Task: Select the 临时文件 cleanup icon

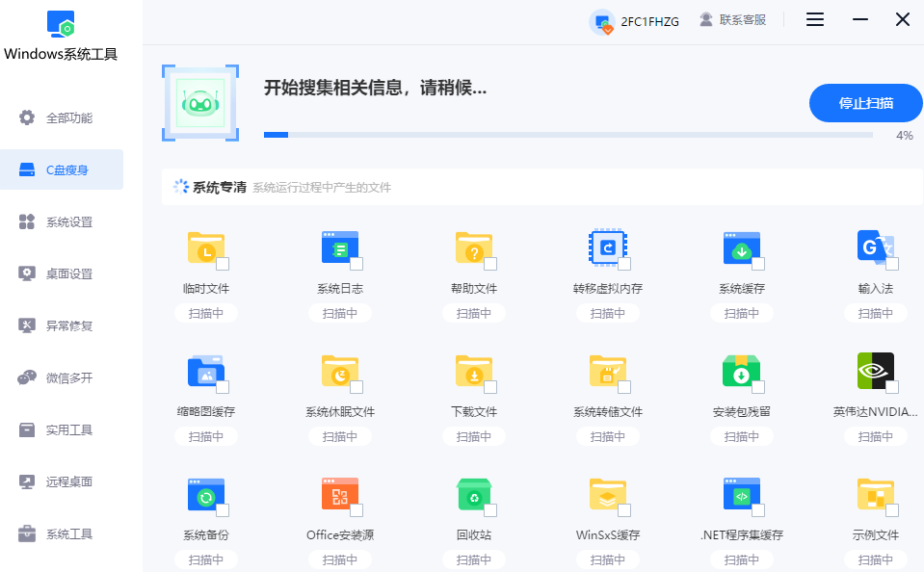Action: coord(206,247)
